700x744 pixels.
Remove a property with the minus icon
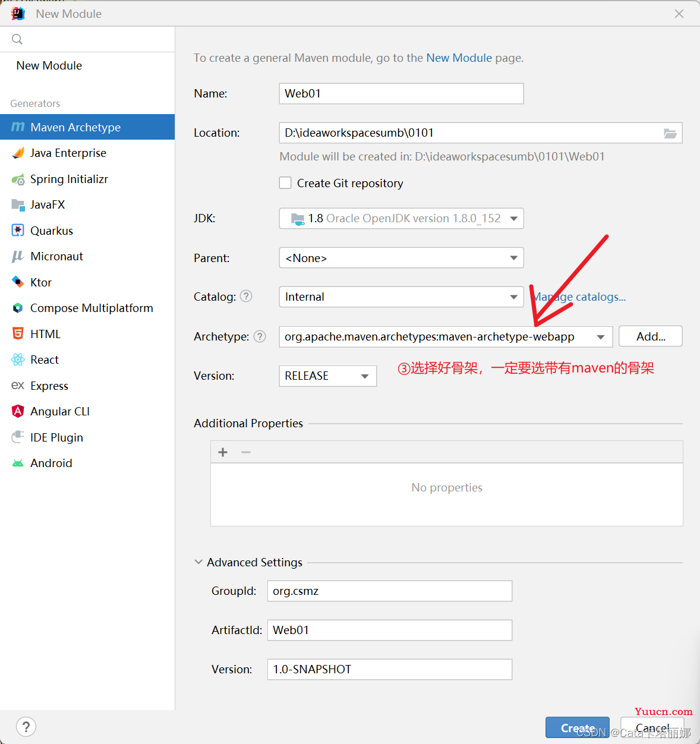246,452
